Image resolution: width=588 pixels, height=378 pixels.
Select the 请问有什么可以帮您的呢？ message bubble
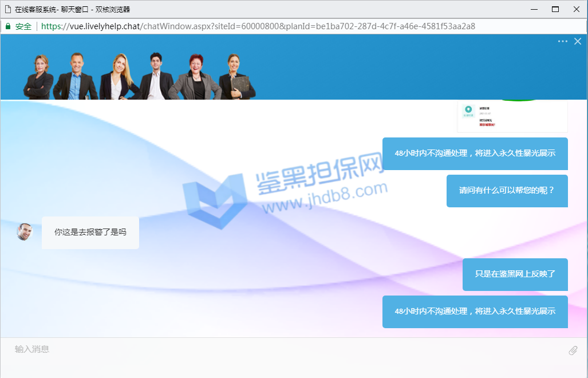[507, 191]
